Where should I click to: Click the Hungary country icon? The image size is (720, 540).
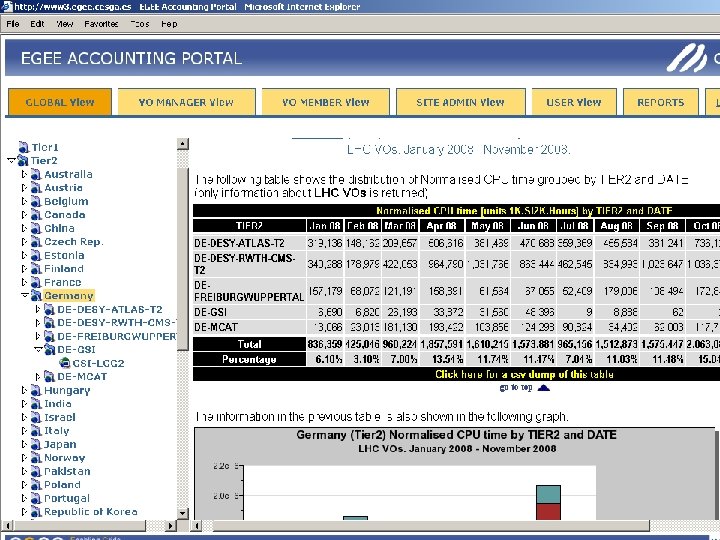pos(36,390)
